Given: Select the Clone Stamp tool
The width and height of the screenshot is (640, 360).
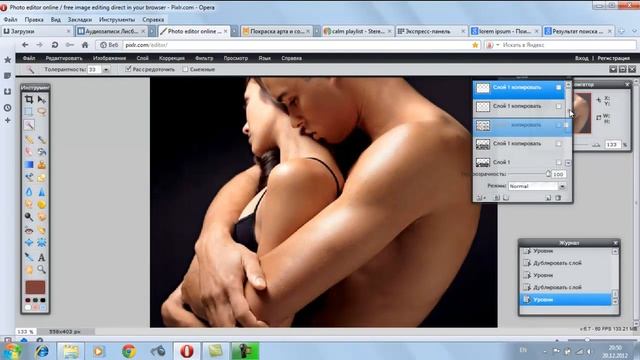Looking at the screenshot, I should (x=42, y=165).
